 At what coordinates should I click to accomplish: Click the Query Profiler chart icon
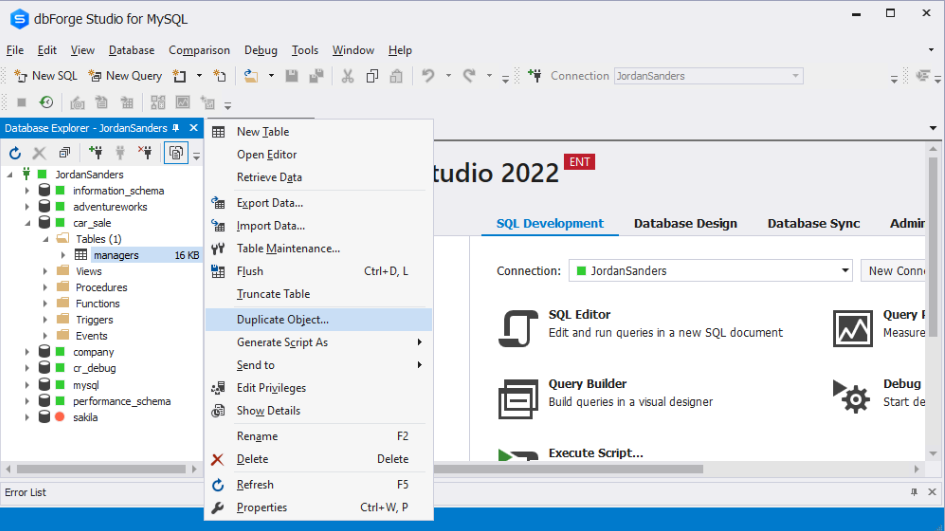[x=852, y=328]
